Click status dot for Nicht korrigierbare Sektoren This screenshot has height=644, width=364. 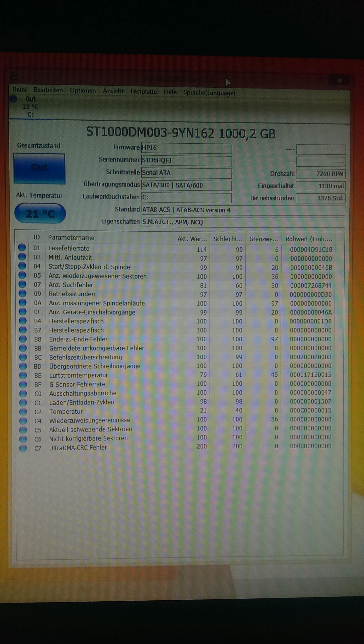click(23, 439)
